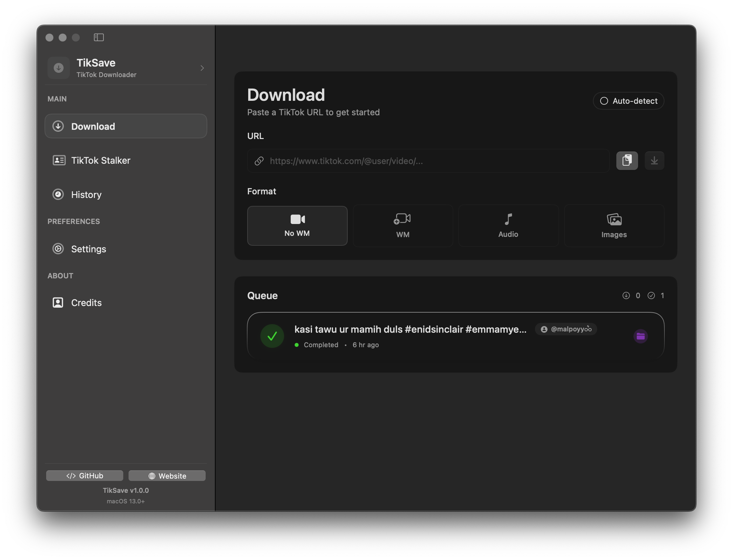
Task: Click the download arrow button next to URL
Action: (654, 161)
